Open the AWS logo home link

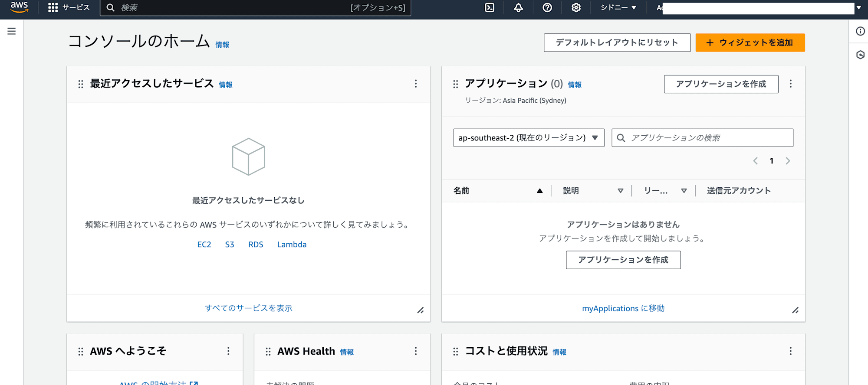pos(19,7)
